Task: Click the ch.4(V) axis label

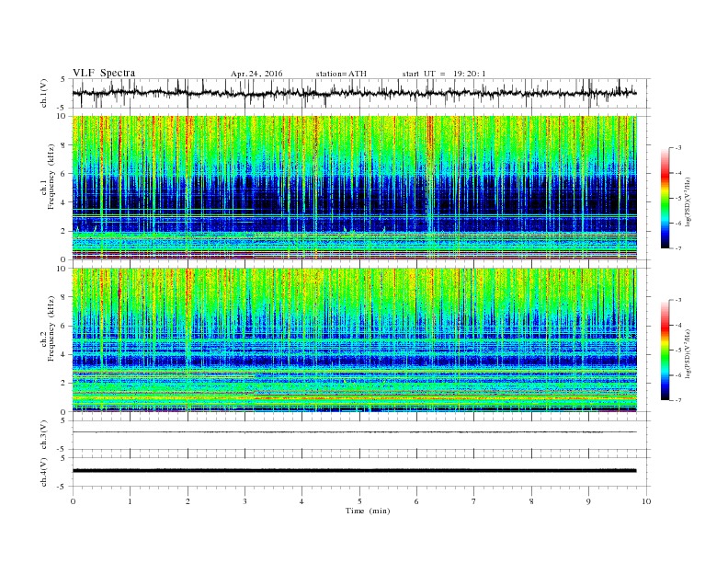Action: point(43,472)
